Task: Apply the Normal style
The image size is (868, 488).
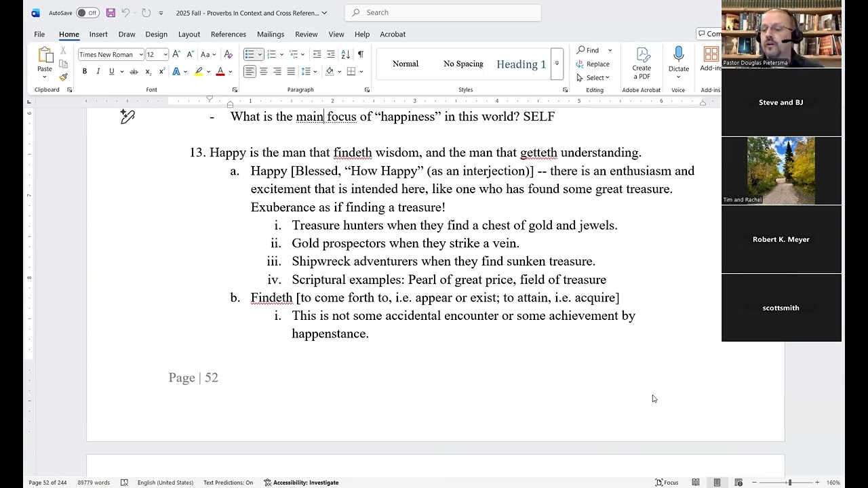Action: pos(406,64)
